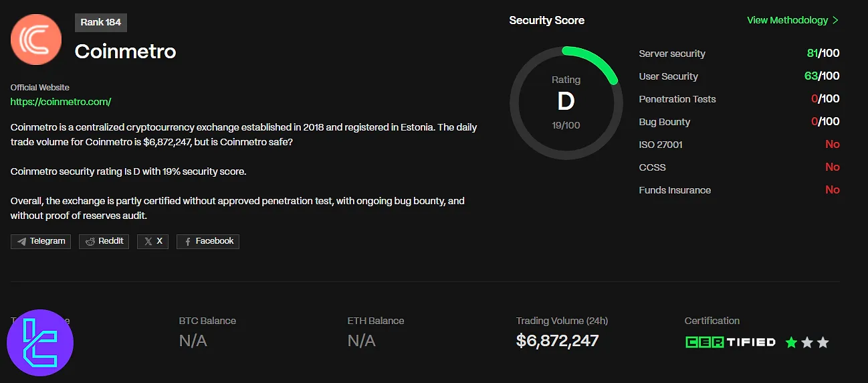The image size is (868, 383).
Task: Click the Official Website label
Action: [40, 88]
